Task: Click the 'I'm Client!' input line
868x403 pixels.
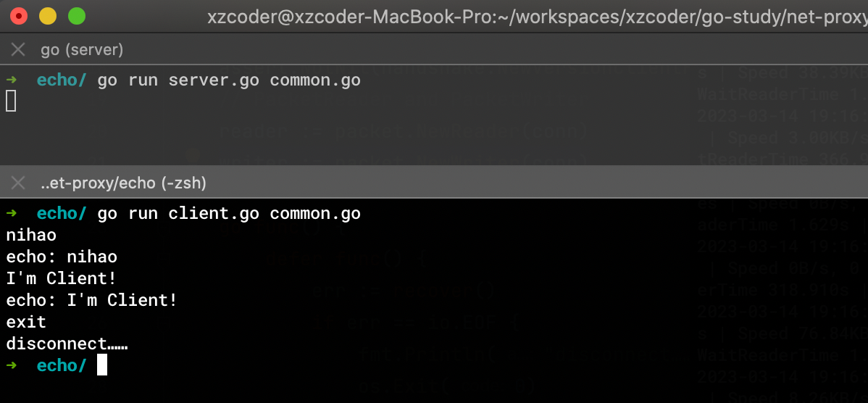Action: [x=62, y=278]
